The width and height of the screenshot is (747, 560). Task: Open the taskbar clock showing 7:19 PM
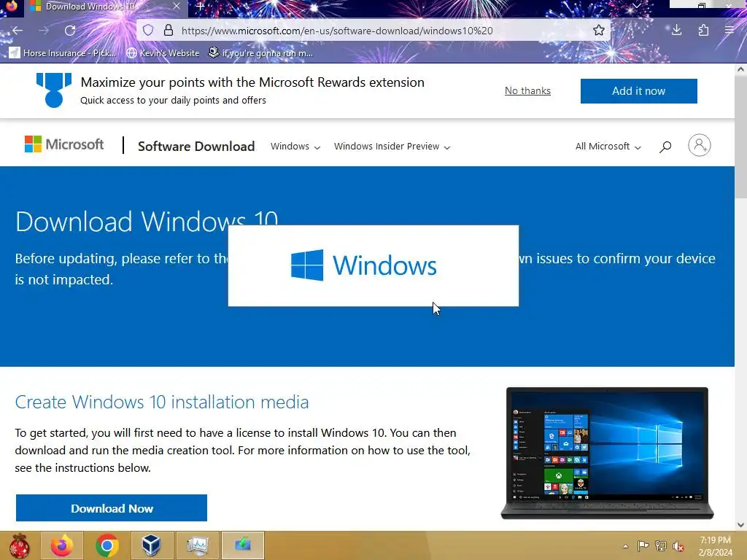tap(715, 546)
